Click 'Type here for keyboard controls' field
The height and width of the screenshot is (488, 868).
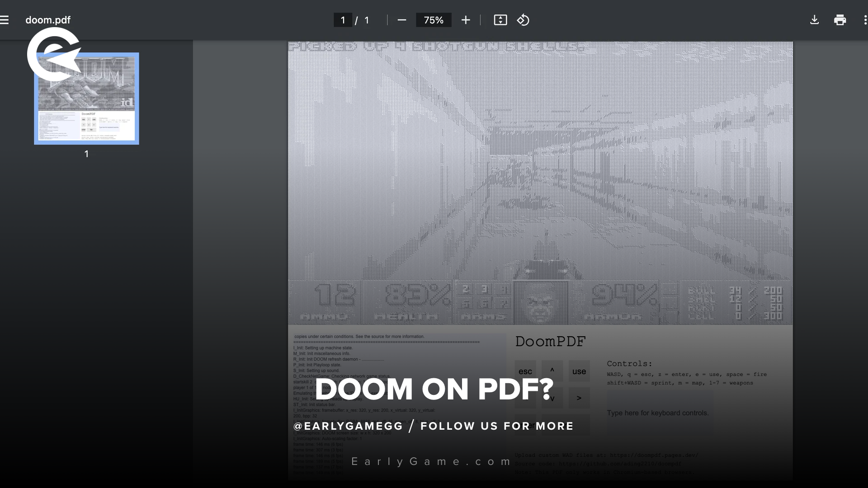(x=660, y=413)
